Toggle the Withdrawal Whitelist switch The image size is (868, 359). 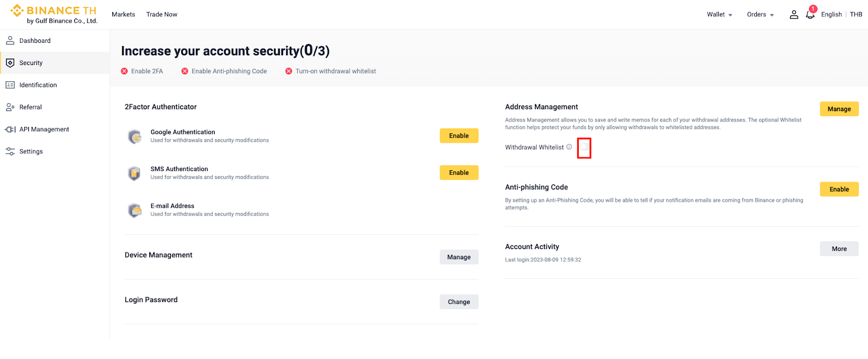pos(584,148)
